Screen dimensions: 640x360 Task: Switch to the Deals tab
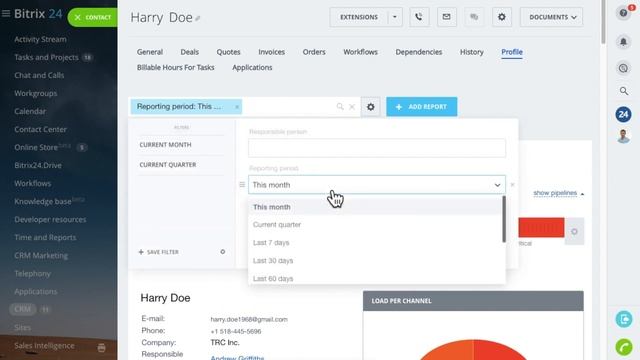click(x=189, y=52)
